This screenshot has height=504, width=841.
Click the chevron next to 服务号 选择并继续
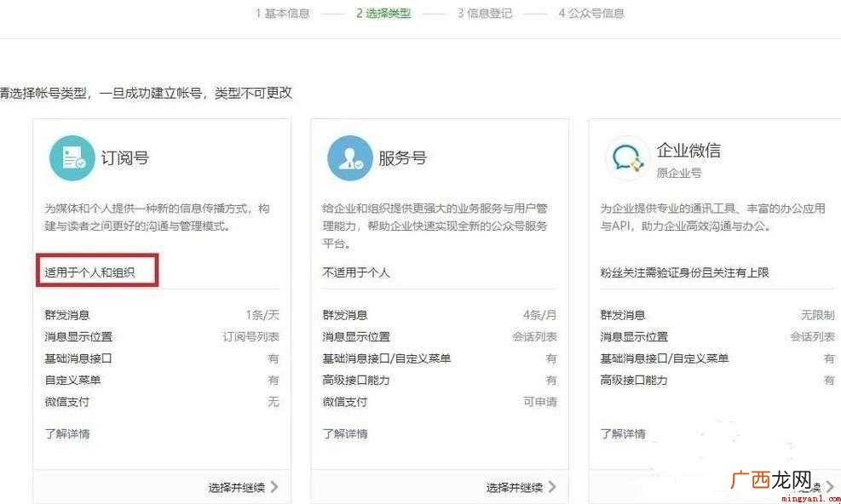click(x=552, y=487)
